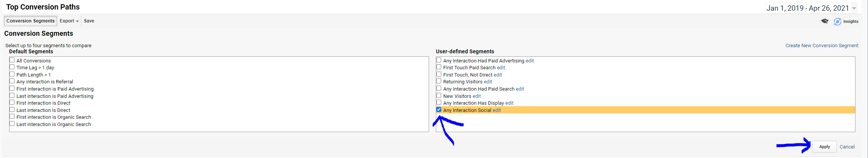Image resolution: width=868 pixels, height=158 pixels.
Task: Tick the Returning Visitors checkbox
Action: 439,81
